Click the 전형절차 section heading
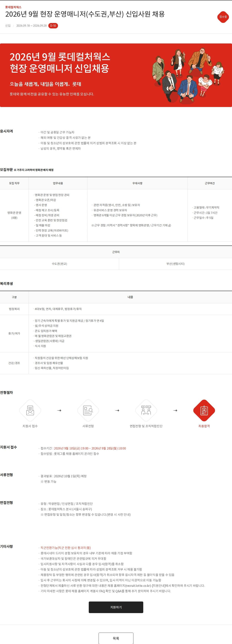Screen dimensions: 232x644 point(7,393)
